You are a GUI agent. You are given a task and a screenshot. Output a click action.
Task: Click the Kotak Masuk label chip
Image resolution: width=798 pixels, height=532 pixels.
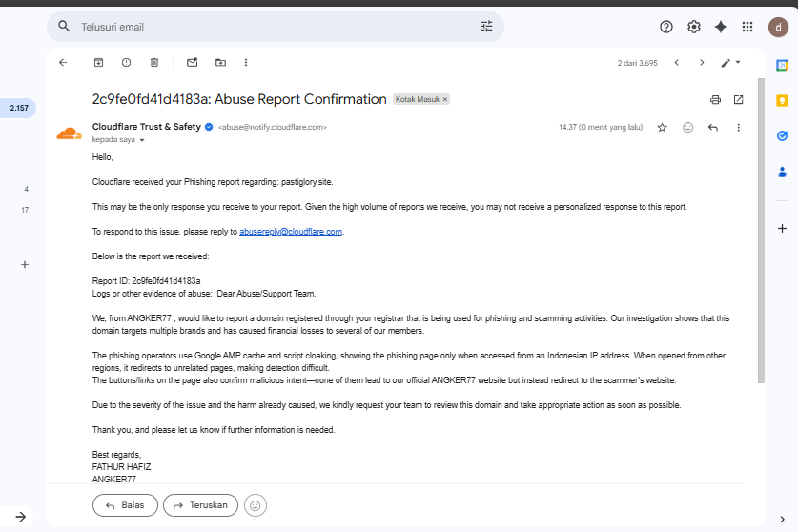pyautogui.click(x=418, y=99)
